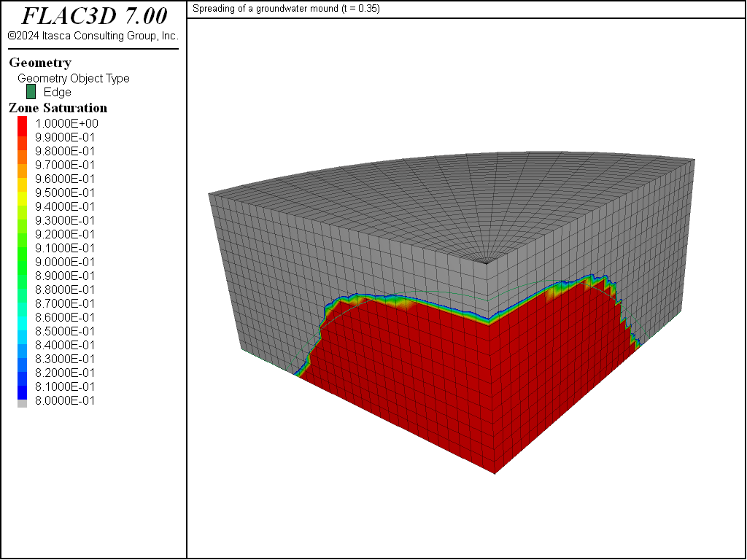Click the 9.1000E-01 legend value
The image size is (747, 560).
[x=65, y=248]
